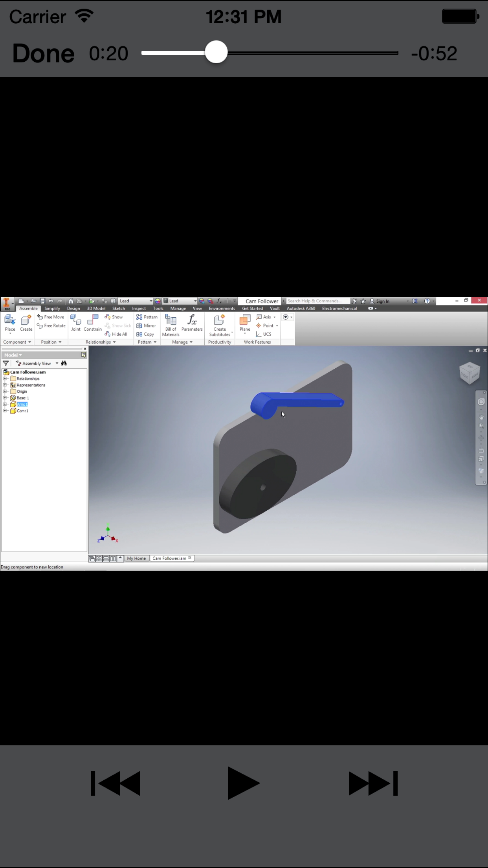Click the Search Help & Commands field
488x868 pixels.
(317, 301)
